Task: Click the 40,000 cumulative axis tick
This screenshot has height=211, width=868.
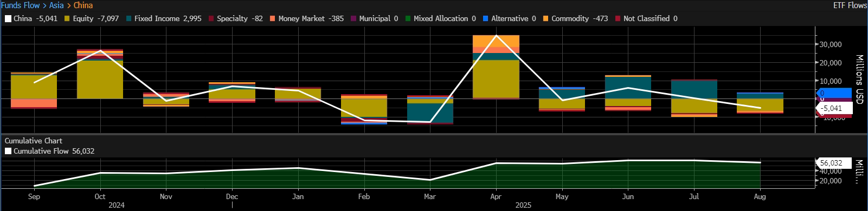Action: pos(831,171)
